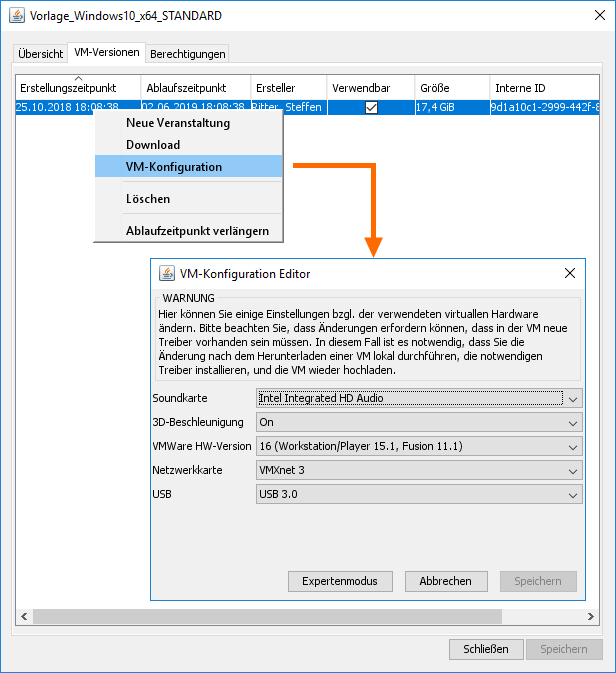The height and width of the screenshot is (673, 616).
Task: Open the VMWare HW-Version dropdown
Action: (x=419, y=446)
